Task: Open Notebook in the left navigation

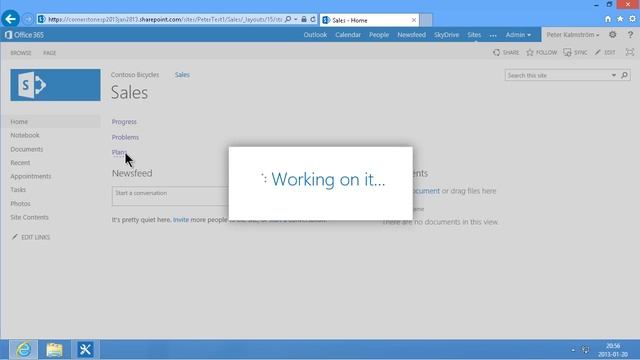Action: point(25,135)
